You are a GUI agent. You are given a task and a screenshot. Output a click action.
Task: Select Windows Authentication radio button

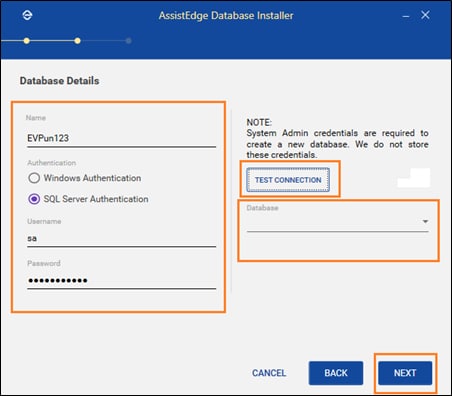tap(34, 178)
